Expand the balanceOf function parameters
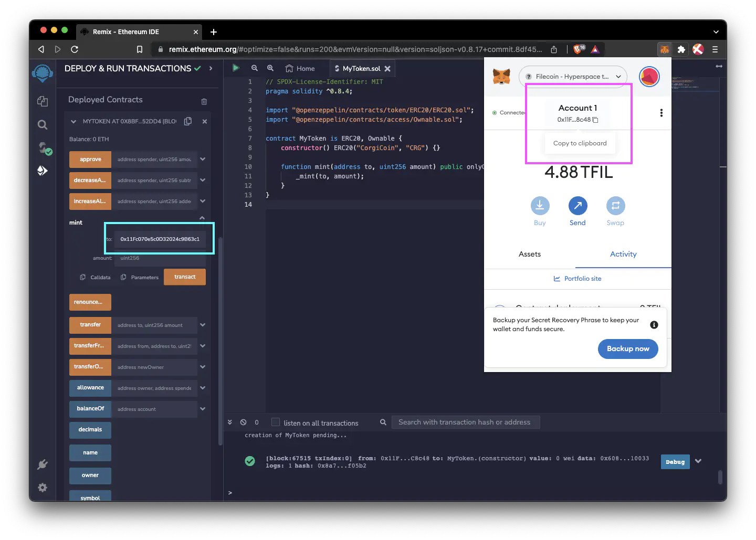The image size is (756, 540). pyautogui.click(x=203, y=409)
